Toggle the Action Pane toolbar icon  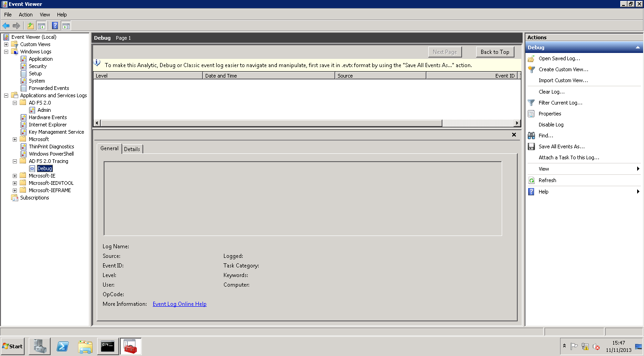tap(66, 26)
